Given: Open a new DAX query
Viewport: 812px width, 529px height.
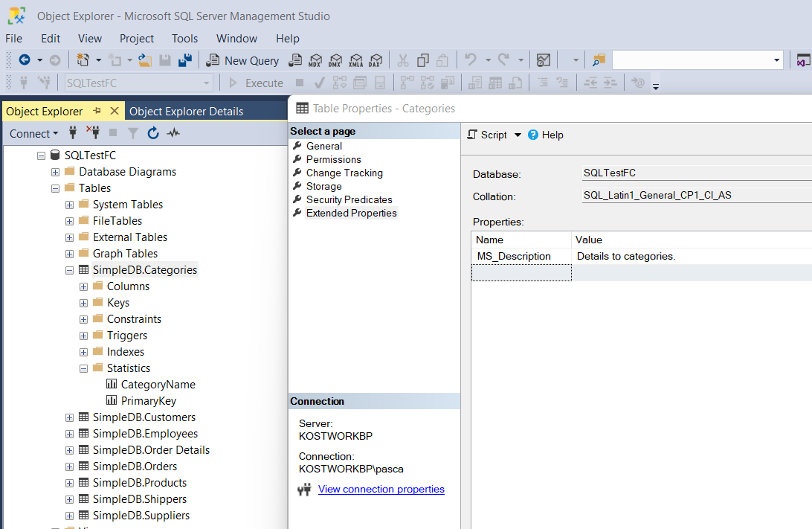Looking at the screenshot, I should (x=375, y=60).
